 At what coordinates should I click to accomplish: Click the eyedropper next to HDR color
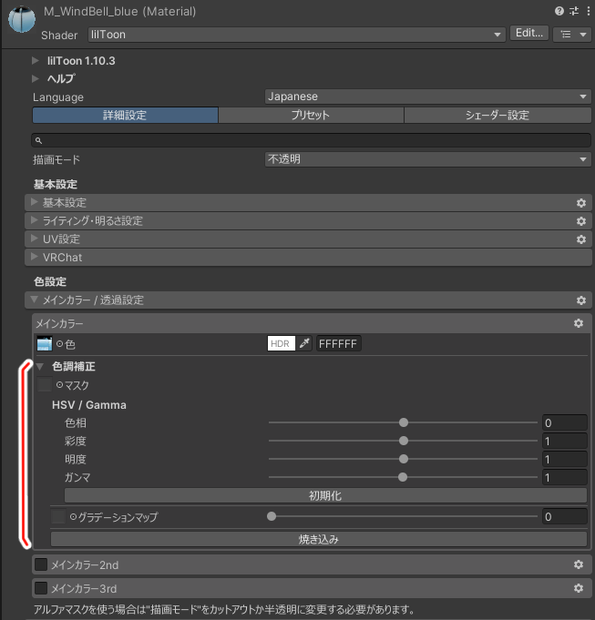[x=304, y=344]
